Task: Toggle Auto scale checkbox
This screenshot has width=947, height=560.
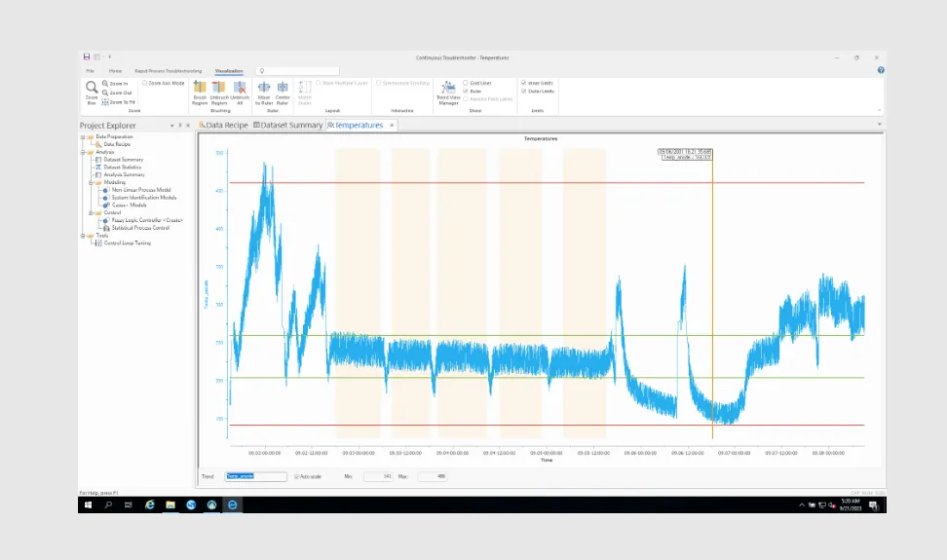Action: click(296, 476)
